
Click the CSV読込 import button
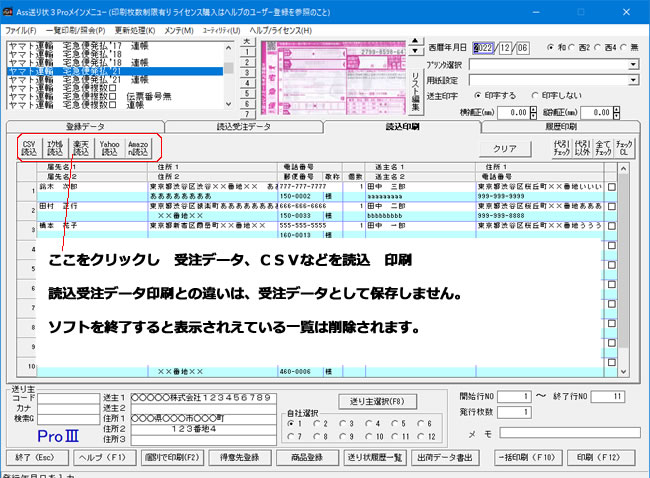coord(29,148)
